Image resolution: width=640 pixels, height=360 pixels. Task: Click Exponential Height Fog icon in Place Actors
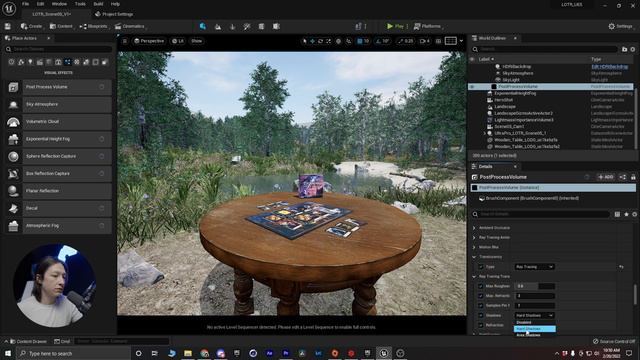tap(13, 139)
